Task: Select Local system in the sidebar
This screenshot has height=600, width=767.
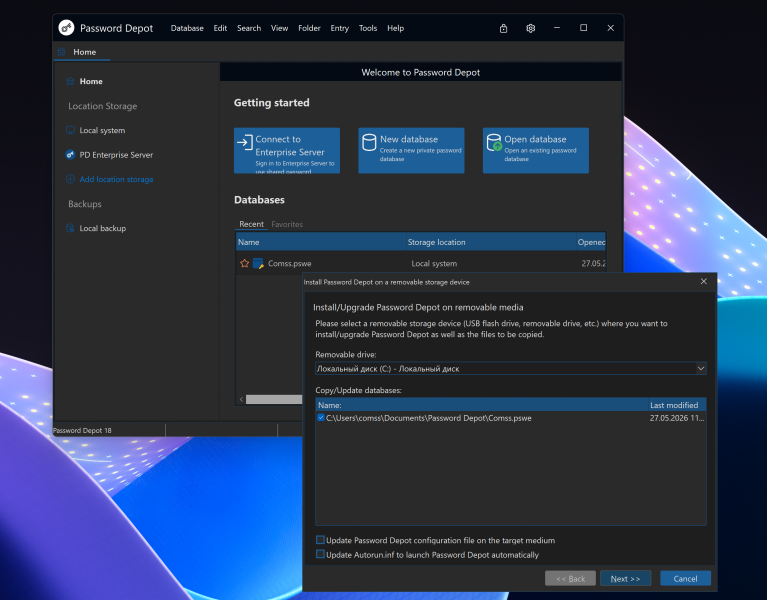Action: click(x=102, y=131)
